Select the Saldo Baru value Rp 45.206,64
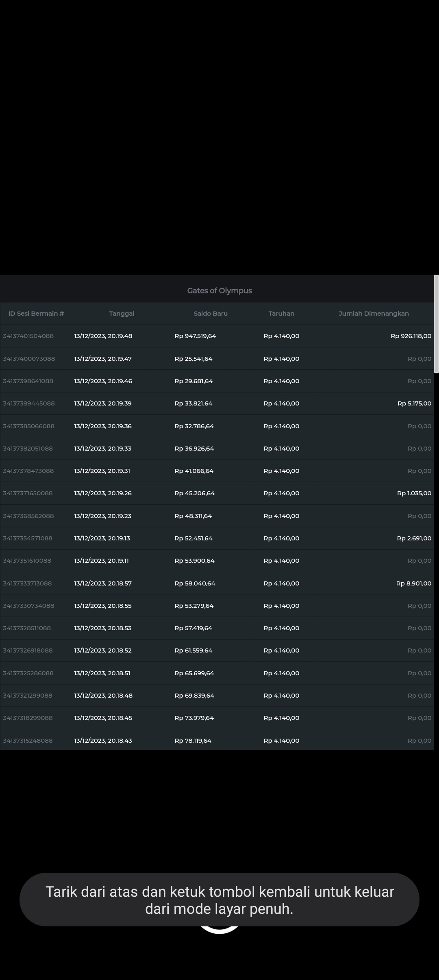439x980 pixels. (194, 493)
